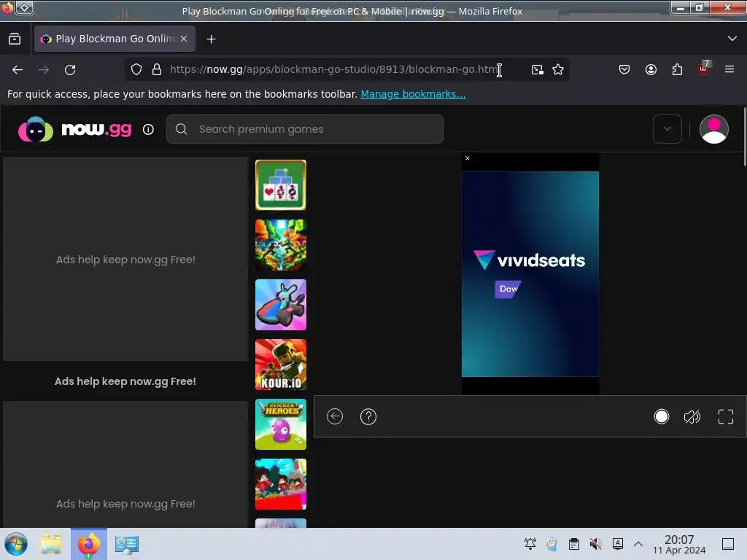Open the Firefox View recent browsing icon
Screen dimensions: 747x560
click(x=15, y=39)
